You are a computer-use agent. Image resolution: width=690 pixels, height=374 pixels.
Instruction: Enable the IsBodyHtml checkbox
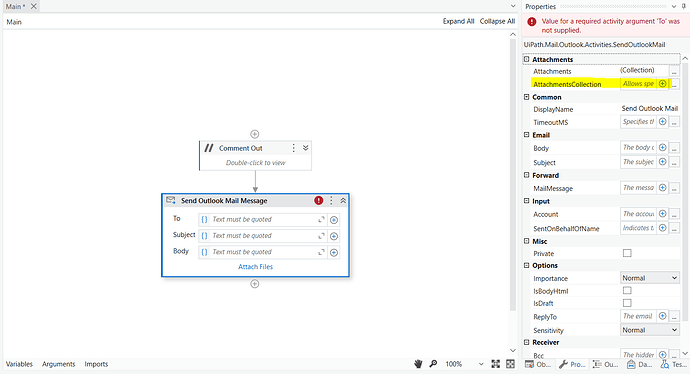point(627,290)
